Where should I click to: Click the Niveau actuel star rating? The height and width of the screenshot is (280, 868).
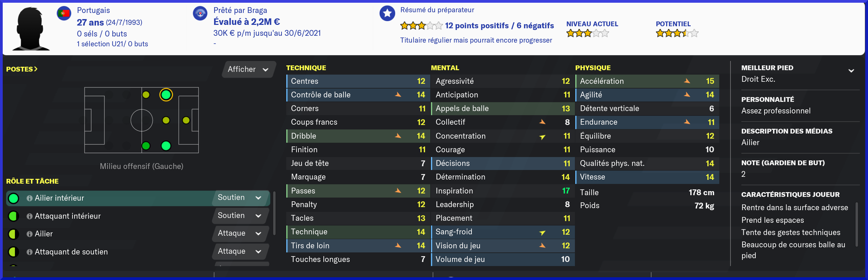coord(587,33)
